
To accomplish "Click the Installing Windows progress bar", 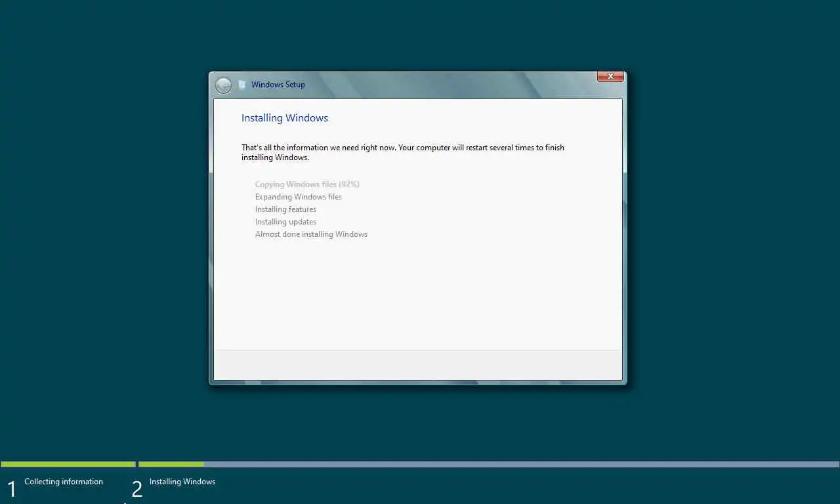I will pyautogui.click(x=489, y=465).
